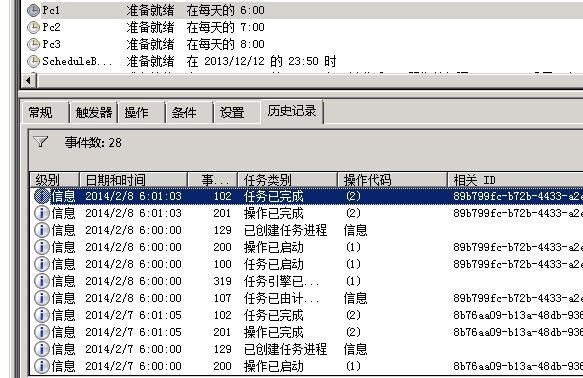The image size is (583, 378).
Task: Select the Pc2 task clock icon
Action: [x=33, y=27]
